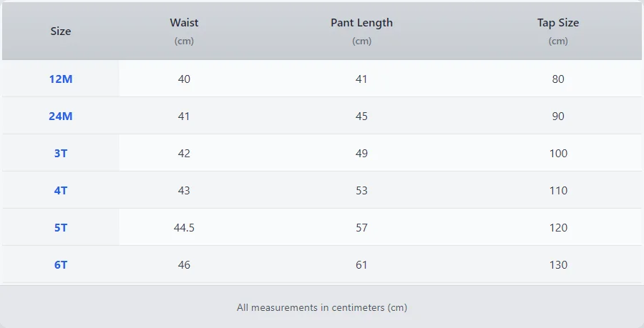Viewport: 644px width, 328px height.
Task: Click the pant length 49 cell
Action: coord(361,154)
